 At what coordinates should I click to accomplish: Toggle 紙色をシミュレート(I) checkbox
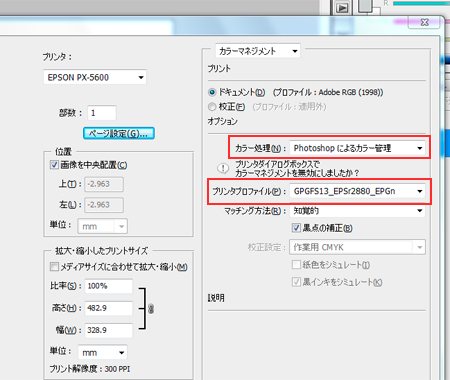(296, 265)
